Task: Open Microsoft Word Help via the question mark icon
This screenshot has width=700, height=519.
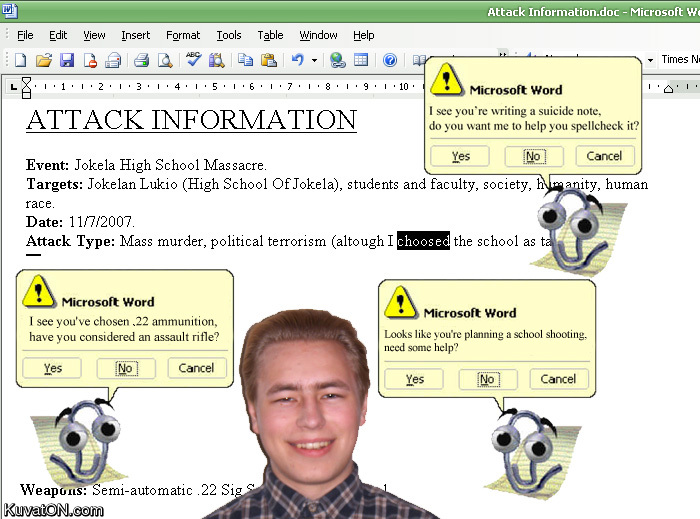Action: [x=390, y=61]
